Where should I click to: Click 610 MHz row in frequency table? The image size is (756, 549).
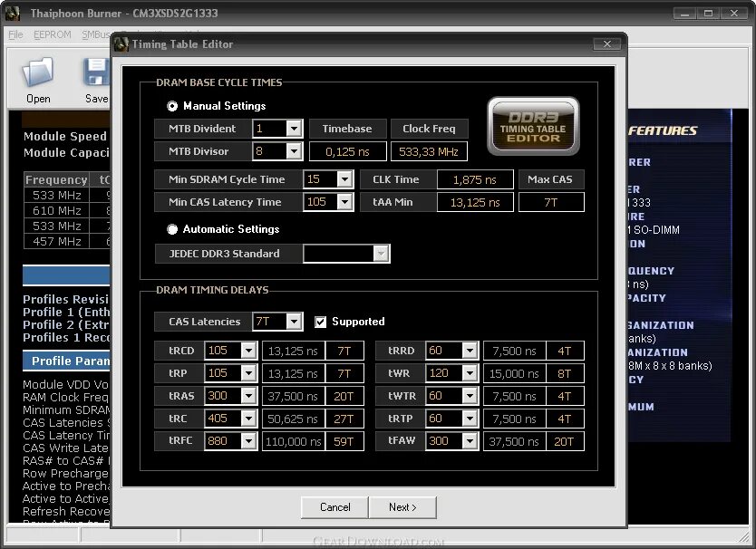pyautogui.click(x=67, y=211)
